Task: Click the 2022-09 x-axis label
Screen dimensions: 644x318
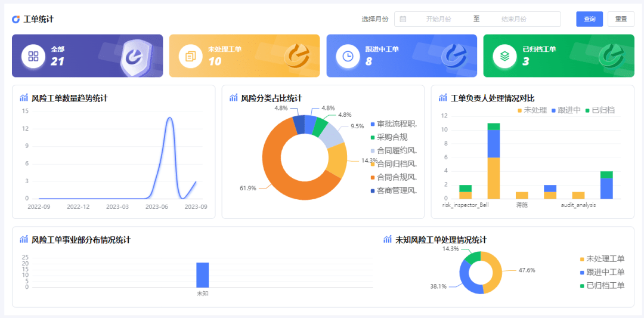Action: [39, 206]
